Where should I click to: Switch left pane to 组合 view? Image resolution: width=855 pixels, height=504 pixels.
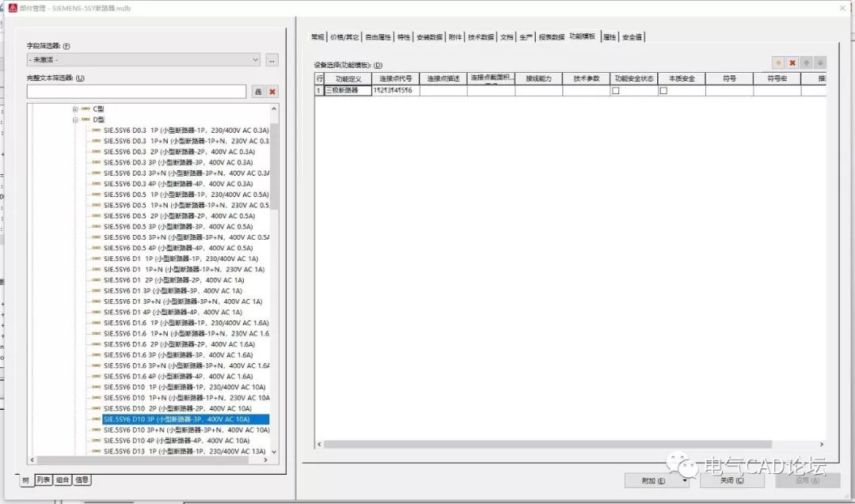click(x=63, y=480)
